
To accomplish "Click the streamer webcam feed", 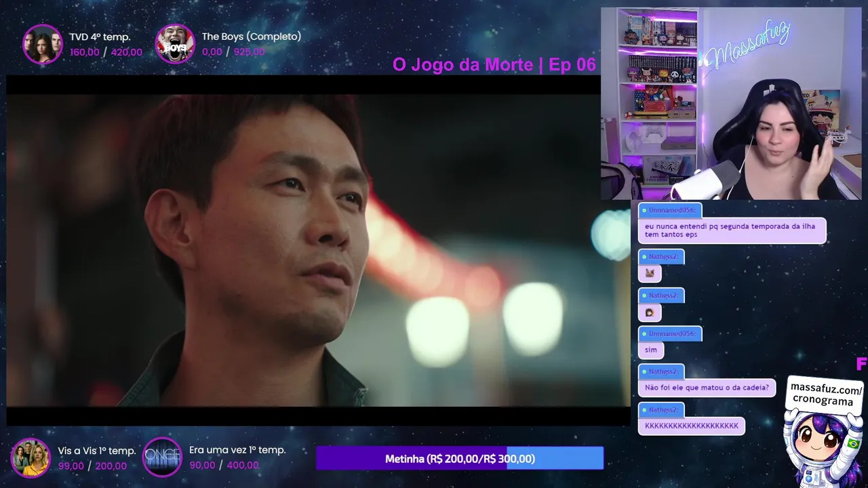I will [731, 104].
